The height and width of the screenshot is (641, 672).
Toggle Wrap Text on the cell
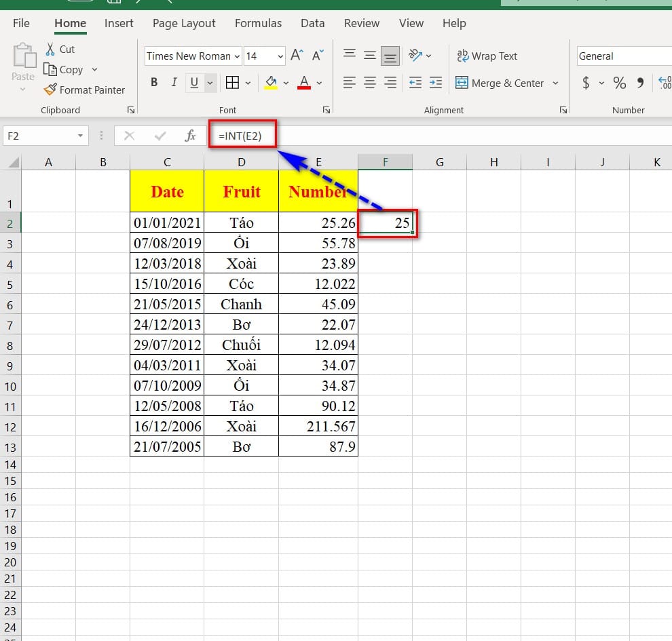click(x=487, y=56)
